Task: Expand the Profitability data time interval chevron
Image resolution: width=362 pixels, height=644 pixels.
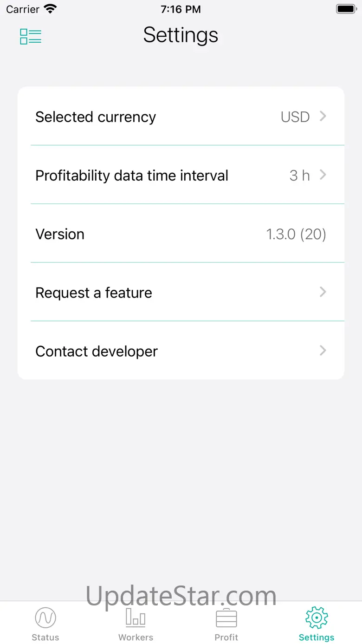Action: (323, 175)
